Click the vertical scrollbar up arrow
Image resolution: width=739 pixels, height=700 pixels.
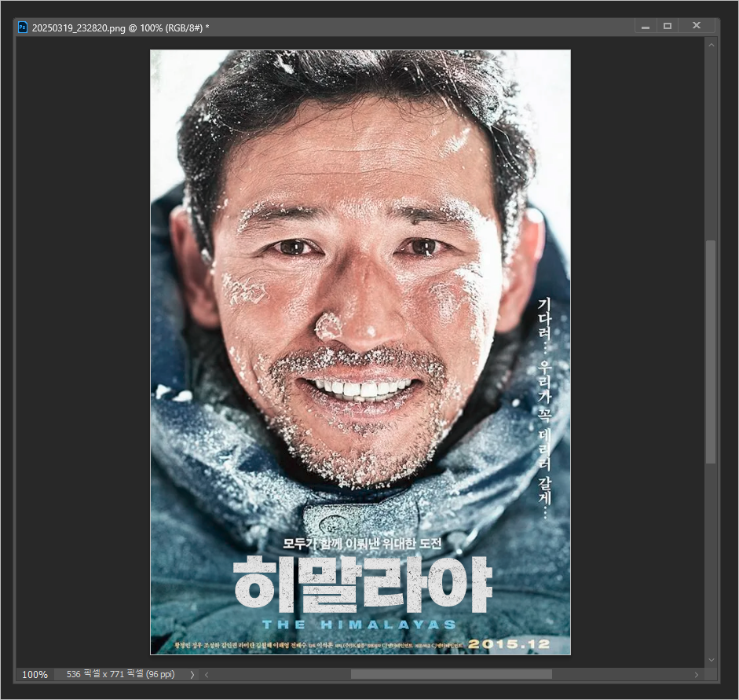(x=712, y=45)
